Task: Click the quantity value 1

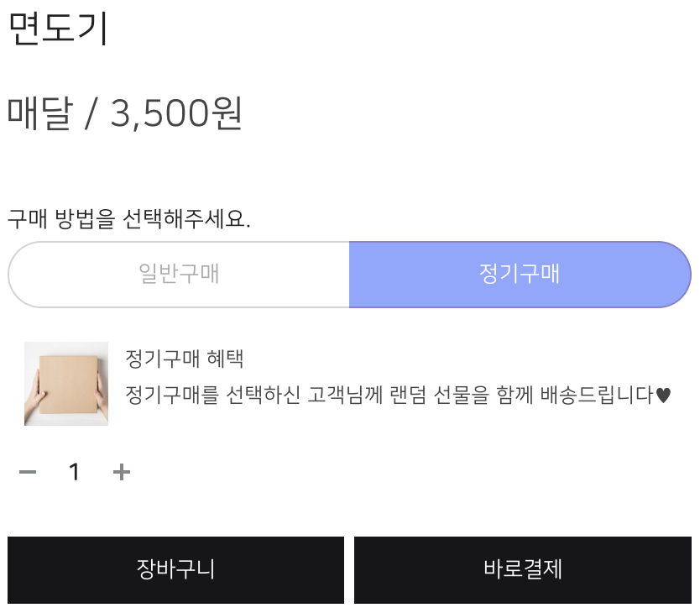Action: pos(75,473)
